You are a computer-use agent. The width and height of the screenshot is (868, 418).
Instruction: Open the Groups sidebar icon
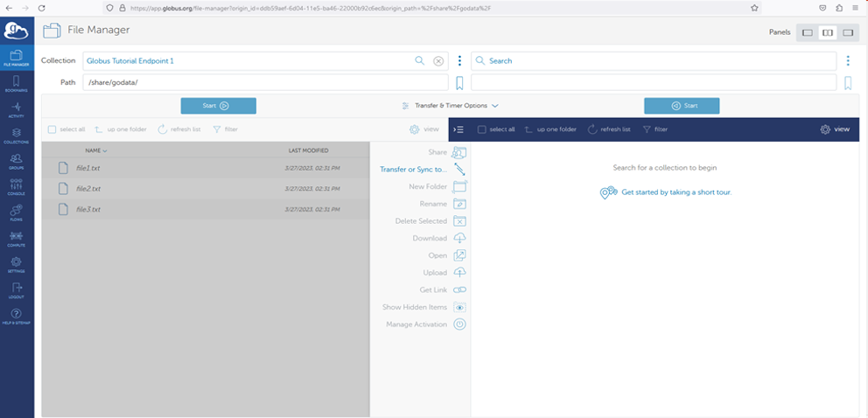[x=17, y=160]
